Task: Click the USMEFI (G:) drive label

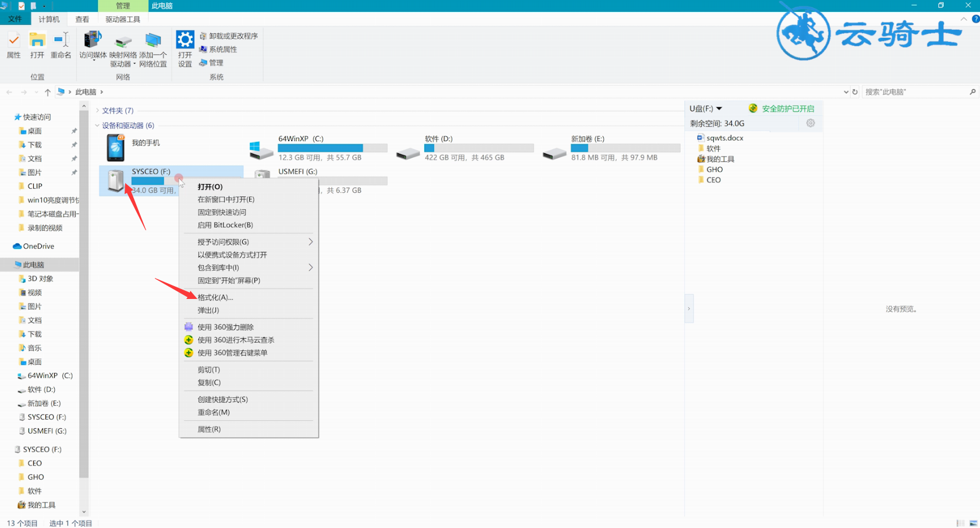Action: point(298,171)
